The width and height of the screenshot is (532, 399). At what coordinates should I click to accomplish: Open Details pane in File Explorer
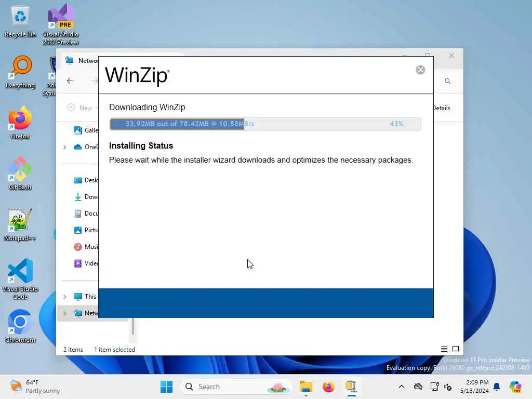pyautogui.click(x=442, y=108)
